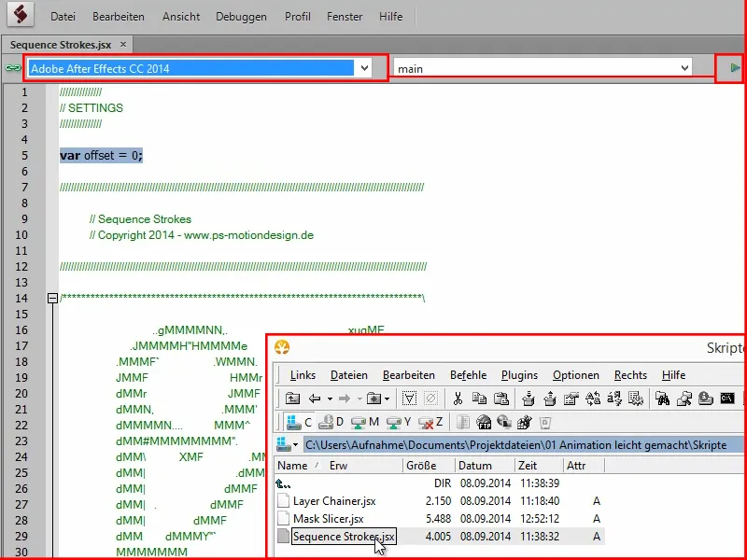Open the Rechts menu
The width and height of the screenshot is (747, 560).
coord(630,375)
